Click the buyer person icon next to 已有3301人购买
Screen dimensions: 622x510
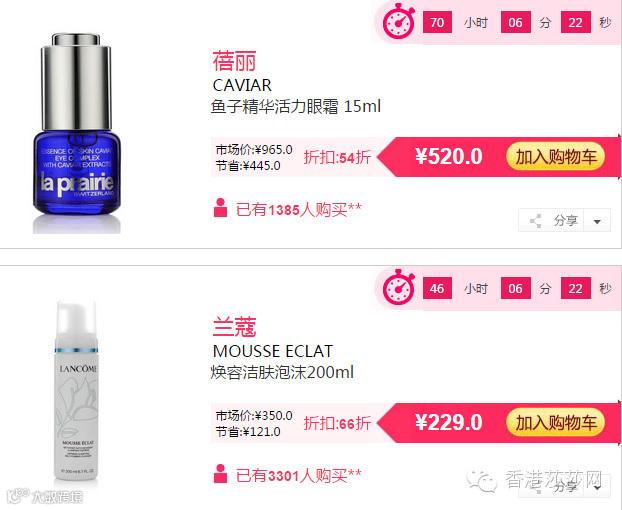pyautogui.click(x=220, y=474)
